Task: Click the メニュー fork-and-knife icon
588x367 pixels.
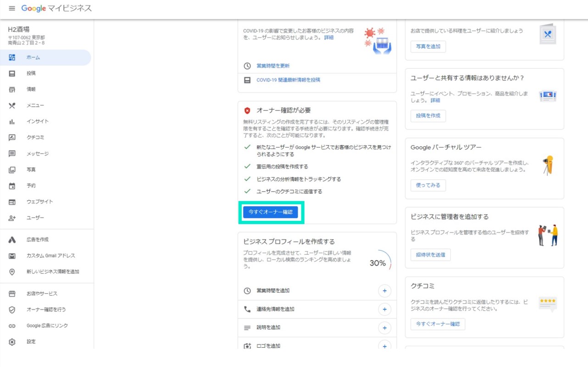Action: 12,105
